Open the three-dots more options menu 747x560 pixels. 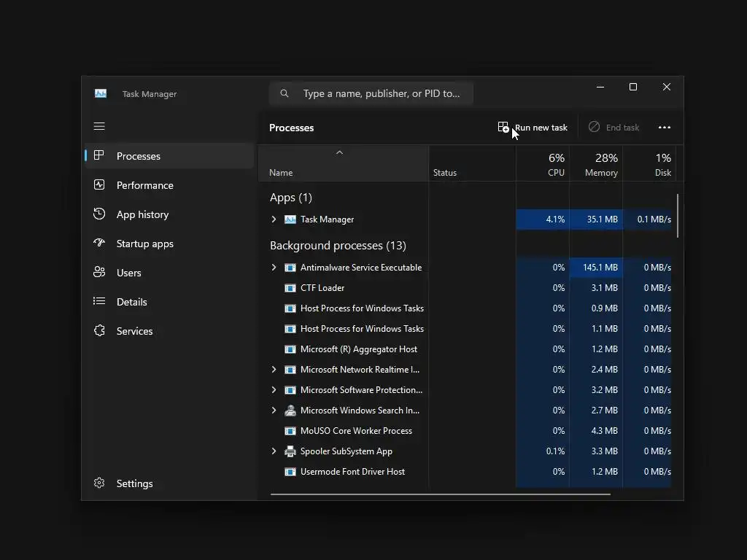(664, 127)
